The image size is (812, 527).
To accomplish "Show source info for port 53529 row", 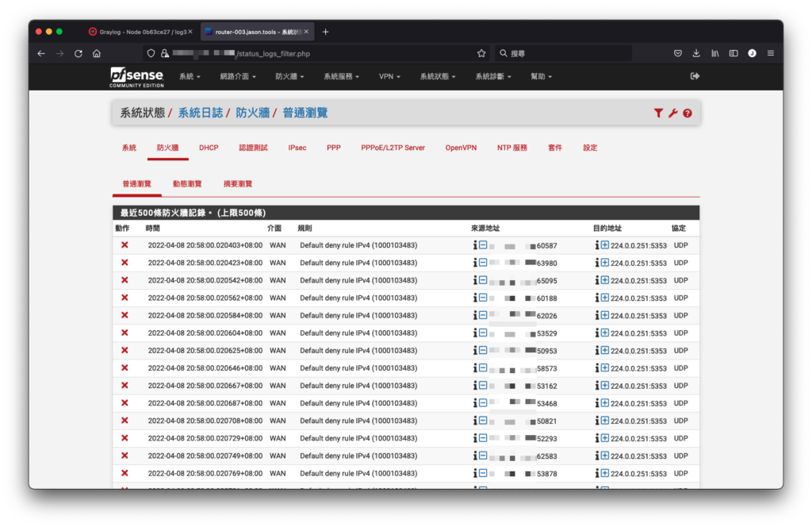I will click(x=475, y=333).
